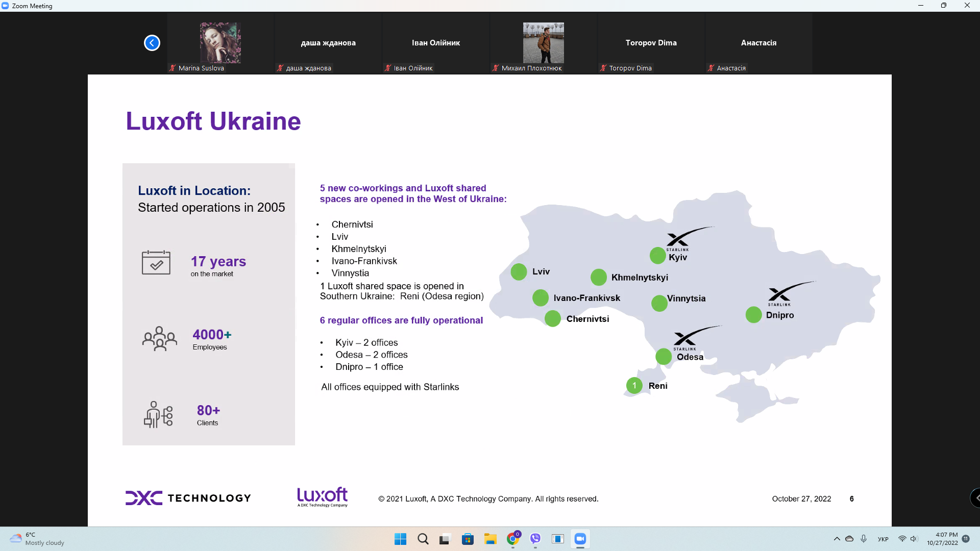The width and height of the screenshot is (980, 551).
Task: Click the October 27, 2022 slide date
Action: pos(801,499)
